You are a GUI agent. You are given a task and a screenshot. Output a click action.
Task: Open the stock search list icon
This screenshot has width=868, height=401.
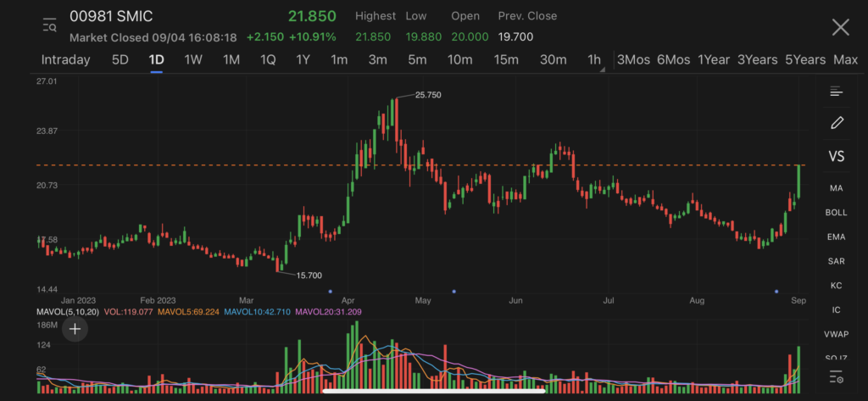click(50, 25)
